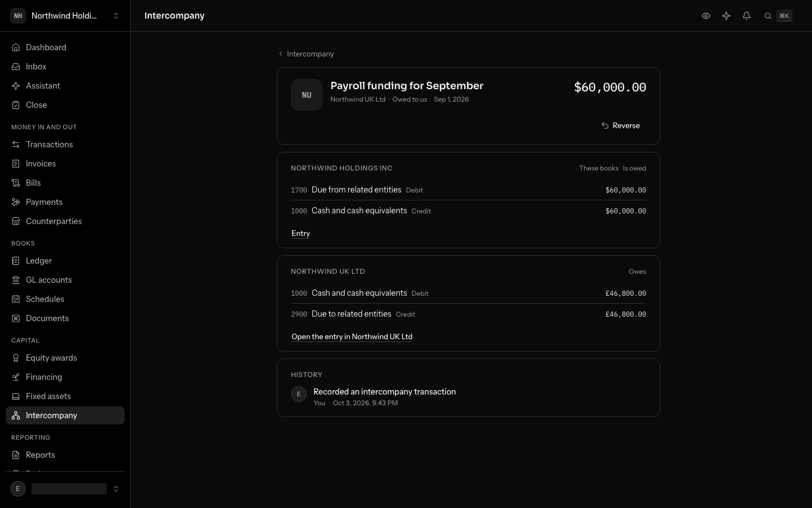Viewport: 812px width, 508px height.
Task: Select Intercompany in the sidebar
Action: click(x=65, y=415)
